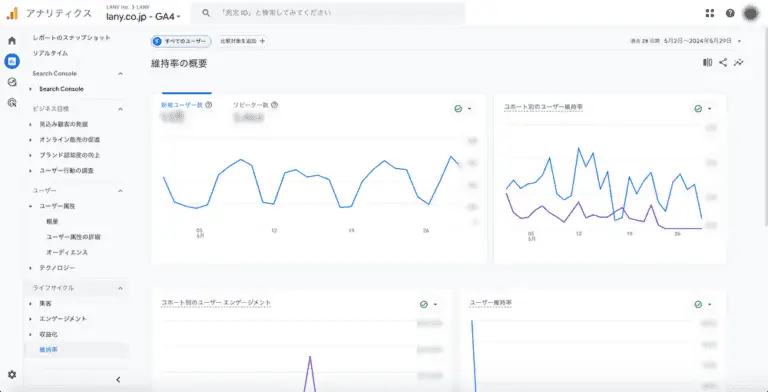Expand 見込み顧客の発掘 item
The width and height of the screenshot is (768, 392).
pyautogui.click(x=30, y=124)
